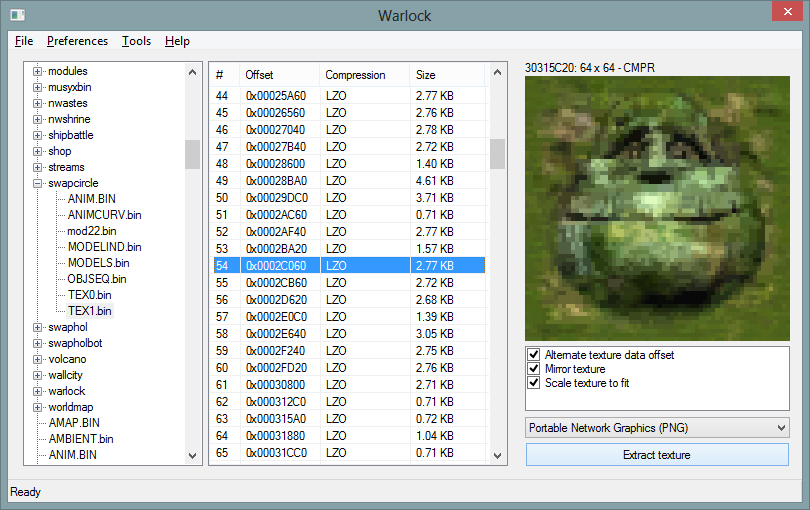Close the Warlock window
This screenshot has height=510, width=810.
pos(787,11)
